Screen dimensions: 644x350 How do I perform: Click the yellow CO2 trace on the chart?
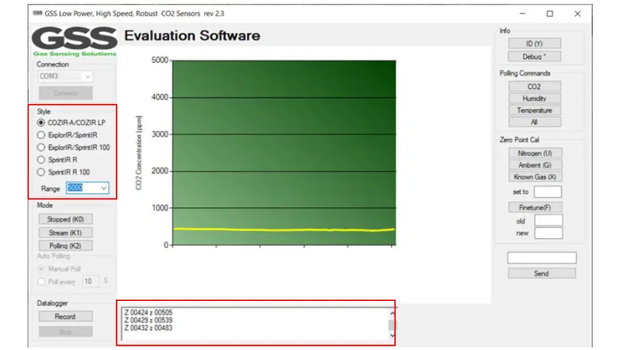coord(284,230)
